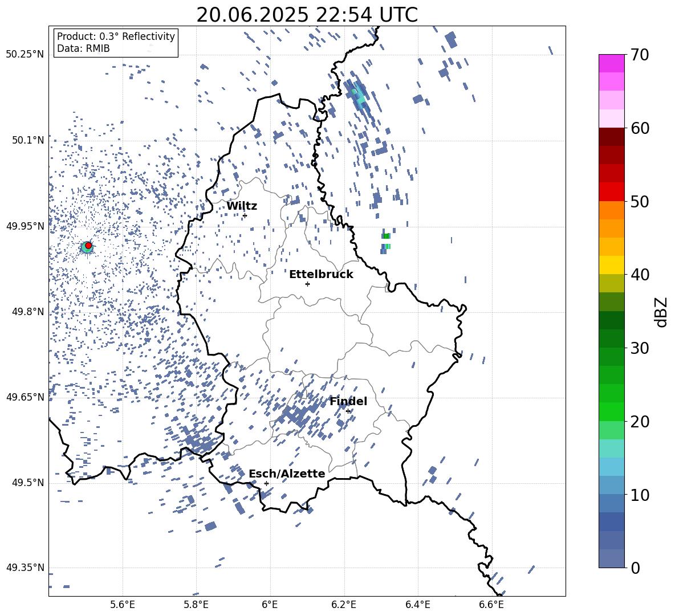Click the 49.35°N latitude label
Screen dimensions: 675x616
pyautogui.click(x=25, y=568)
